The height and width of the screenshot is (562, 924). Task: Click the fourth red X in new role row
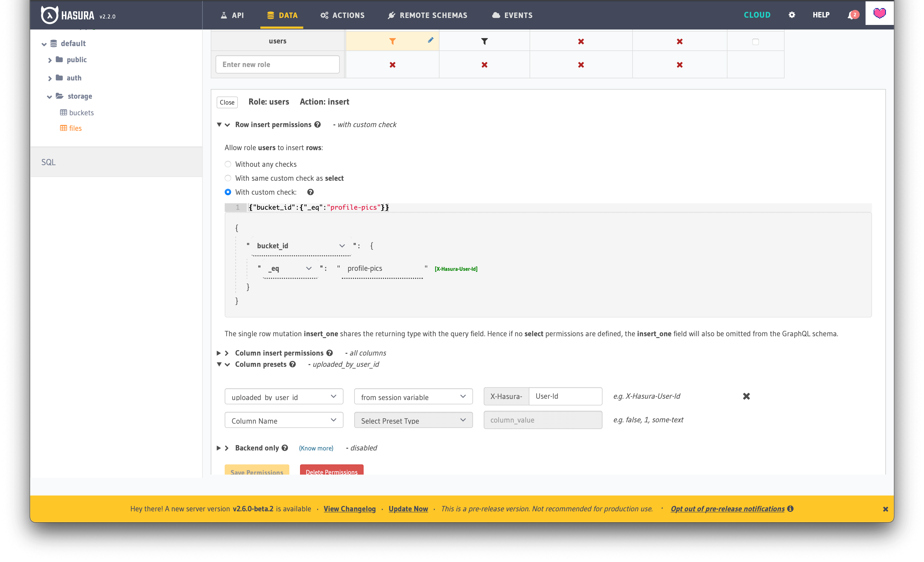(x=679, y=65)
